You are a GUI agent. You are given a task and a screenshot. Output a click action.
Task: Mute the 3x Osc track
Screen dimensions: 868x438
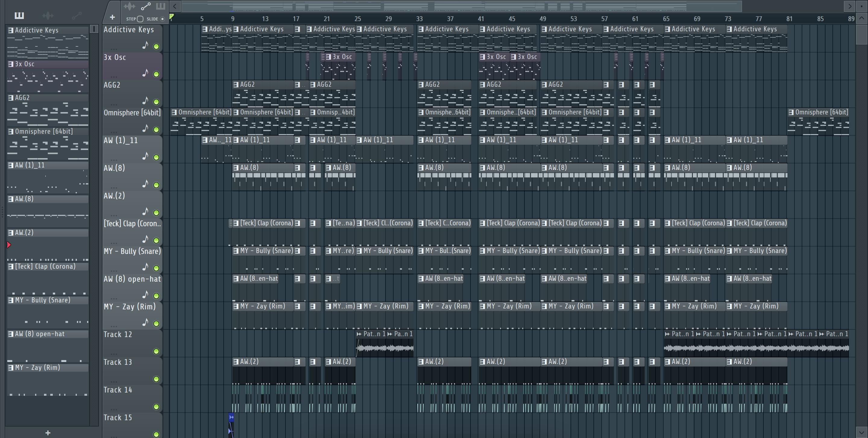coord(156,74)
